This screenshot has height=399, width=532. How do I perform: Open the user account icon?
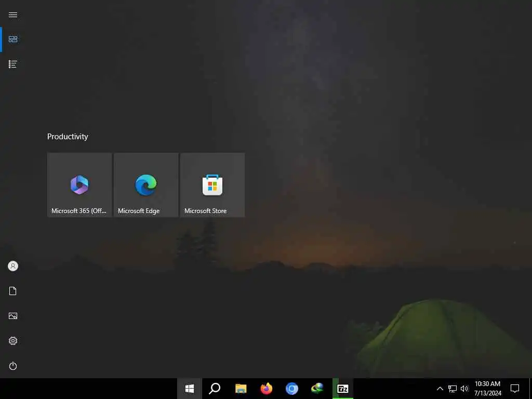point(13,266)
